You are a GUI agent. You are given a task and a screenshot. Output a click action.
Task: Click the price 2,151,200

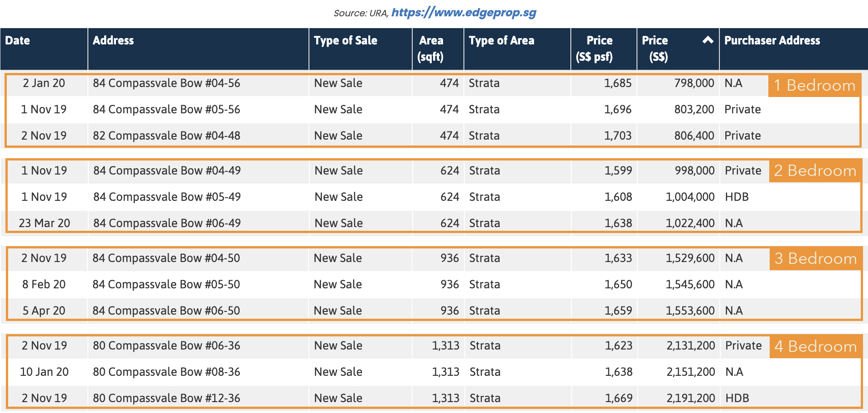tap(690, 372)
